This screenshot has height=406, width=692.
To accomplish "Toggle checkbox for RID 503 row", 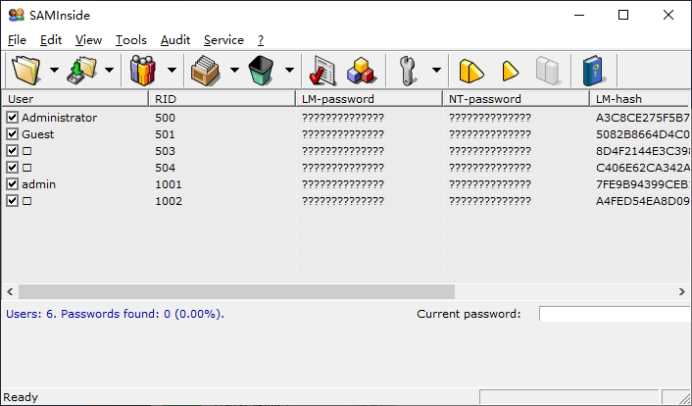I will click(12, 151).
